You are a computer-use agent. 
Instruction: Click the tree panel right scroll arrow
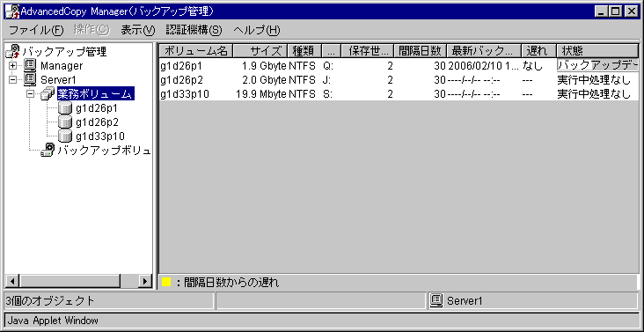144,281
